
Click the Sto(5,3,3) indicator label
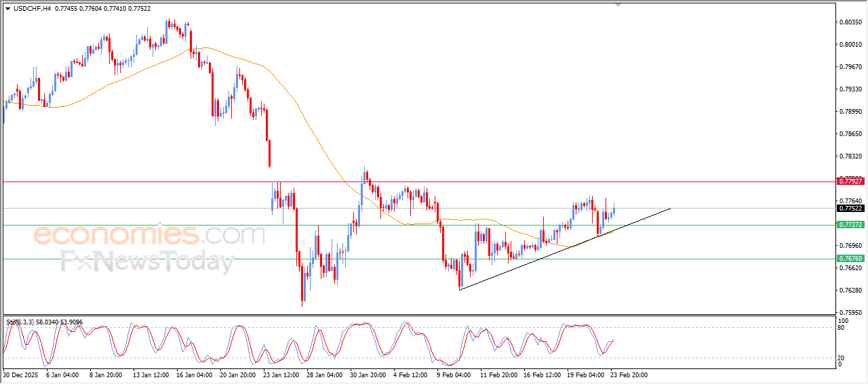pyautogui.click(x=19, y=322)
